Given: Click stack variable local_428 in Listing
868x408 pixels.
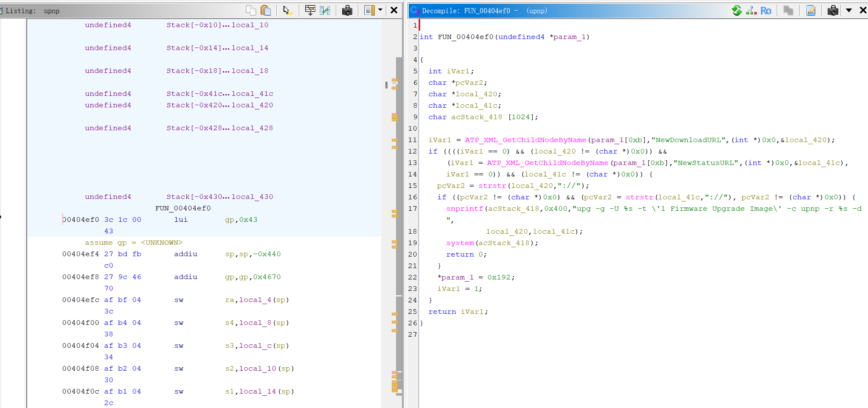Looking at the screenshot, I should coord(253,128).
